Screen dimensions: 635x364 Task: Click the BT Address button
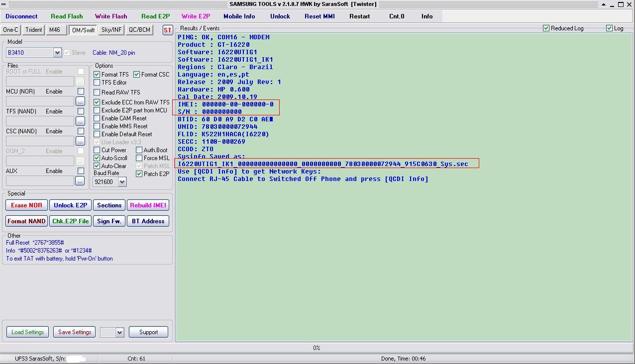(148, 221)
